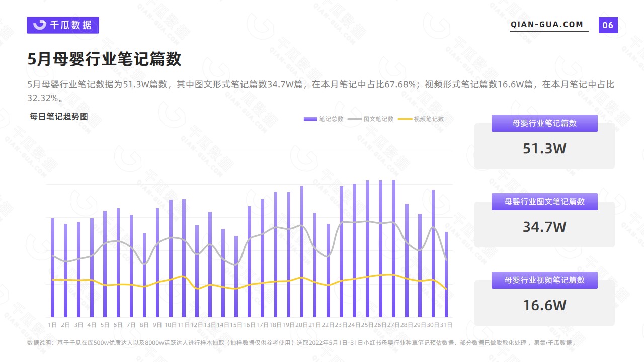Click the 31日 axis label
The width and height of the screenshot is (644, 362).
coord(446,325)
